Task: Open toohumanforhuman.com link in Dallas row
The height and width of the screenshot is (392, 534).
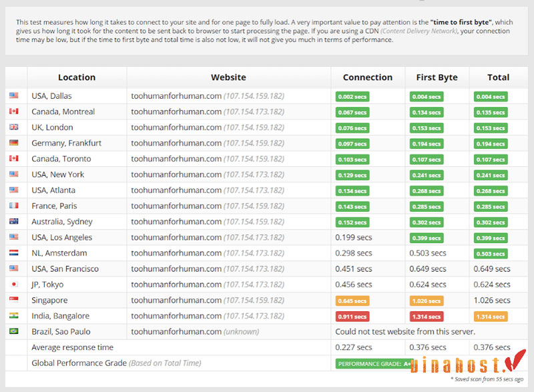Action: point(176,96)
